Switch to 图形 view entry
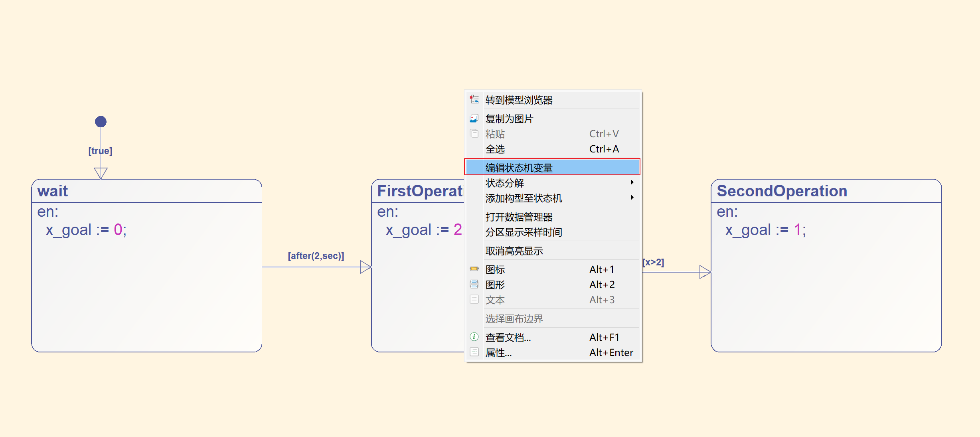This screenshot has width=980, height=437. click(553, 285)
